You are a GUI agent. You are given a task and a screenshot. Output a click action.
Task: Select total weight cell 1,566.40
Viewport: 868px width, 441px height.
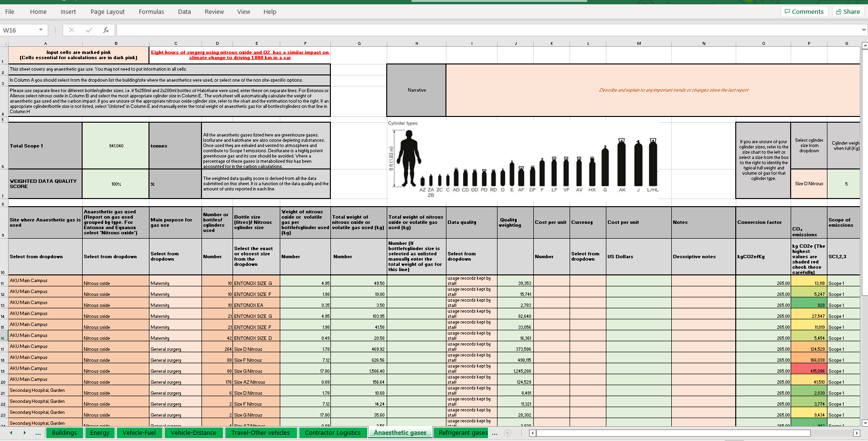(359, 369)
